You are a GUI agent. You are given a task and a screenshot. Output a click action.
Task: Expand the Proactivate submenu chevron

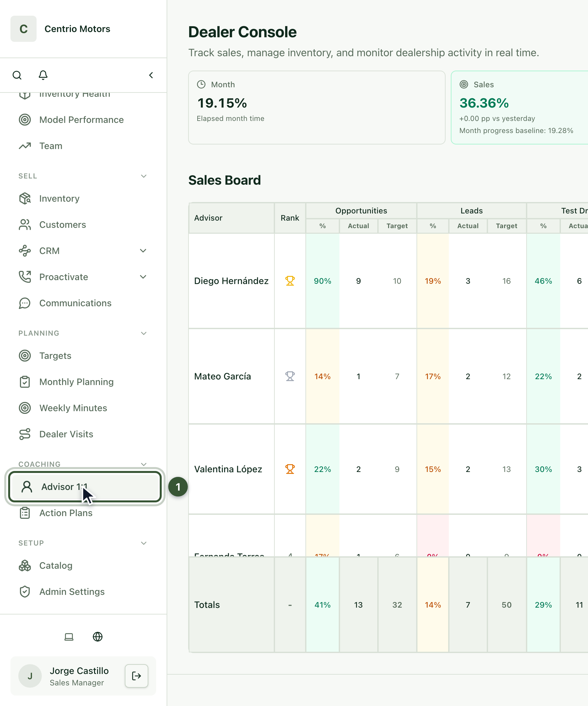click(143, 277)
